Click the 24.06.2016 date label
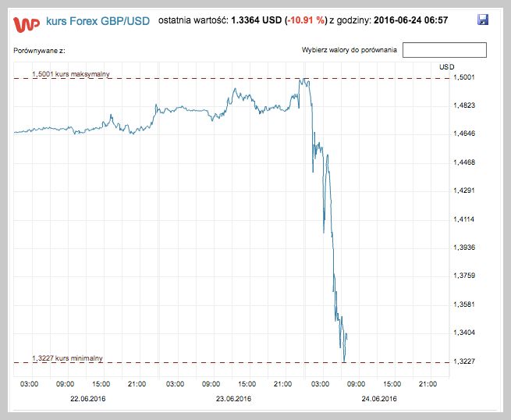The height and width of the screenshot is (420, 511). (379, 398)
